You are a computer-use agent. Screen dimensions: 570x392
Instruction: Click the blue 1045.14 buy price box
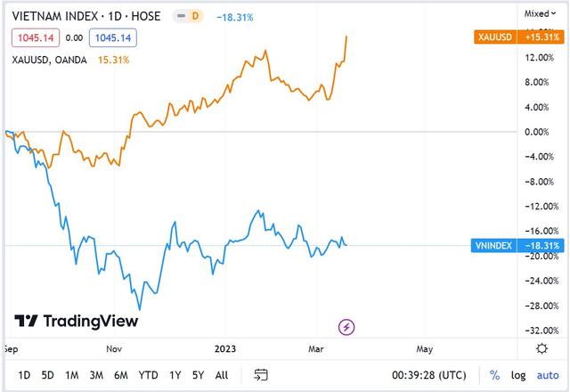(x=112, y=38)
